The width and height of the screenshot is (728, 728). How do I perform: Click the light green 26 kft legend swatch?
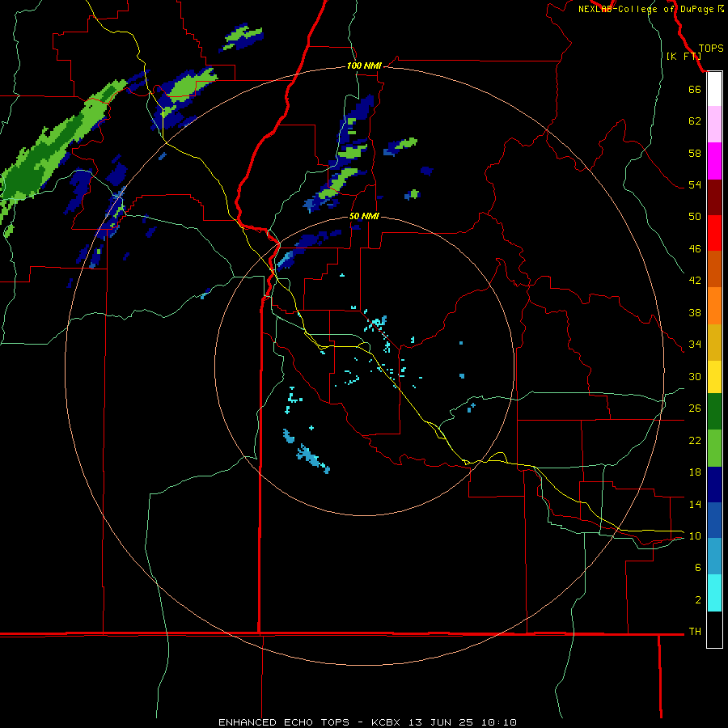714,448
